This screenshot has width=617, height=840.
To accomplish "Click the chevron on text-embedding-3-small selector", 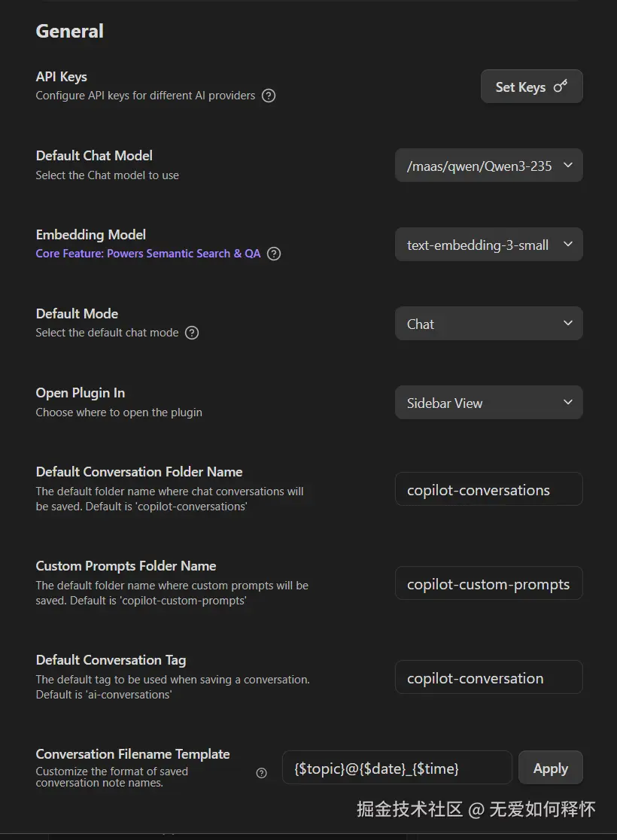I will tap(568, 245).
